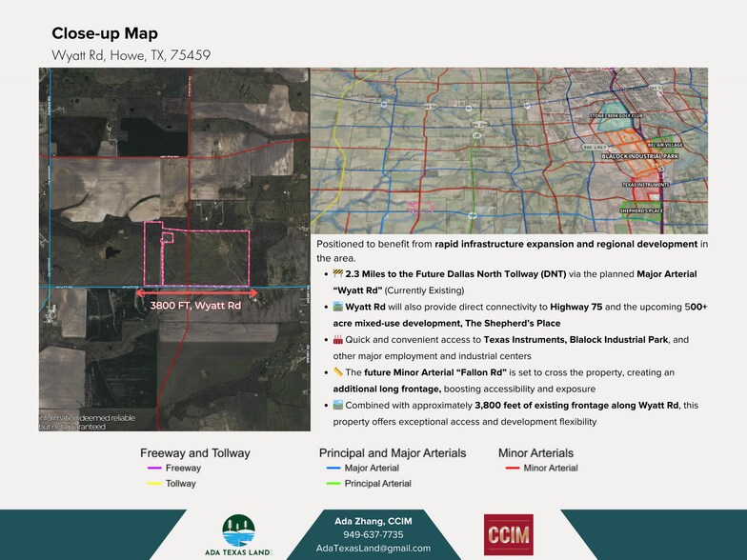Click the pink property boundary on satellite map

pyautogui.click(x=196, y=253)
